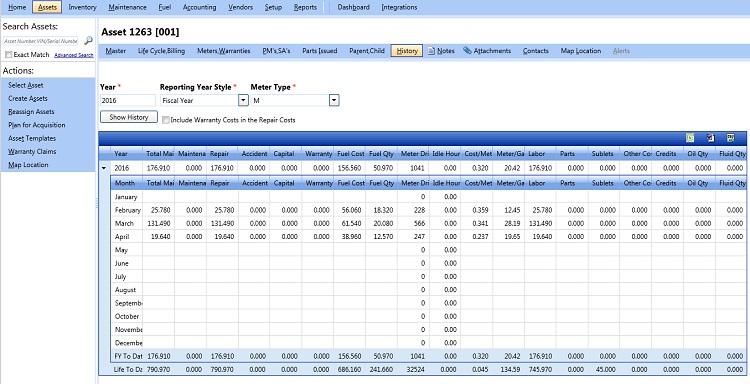Switch to the Parts Issued tab

point(320,51)
